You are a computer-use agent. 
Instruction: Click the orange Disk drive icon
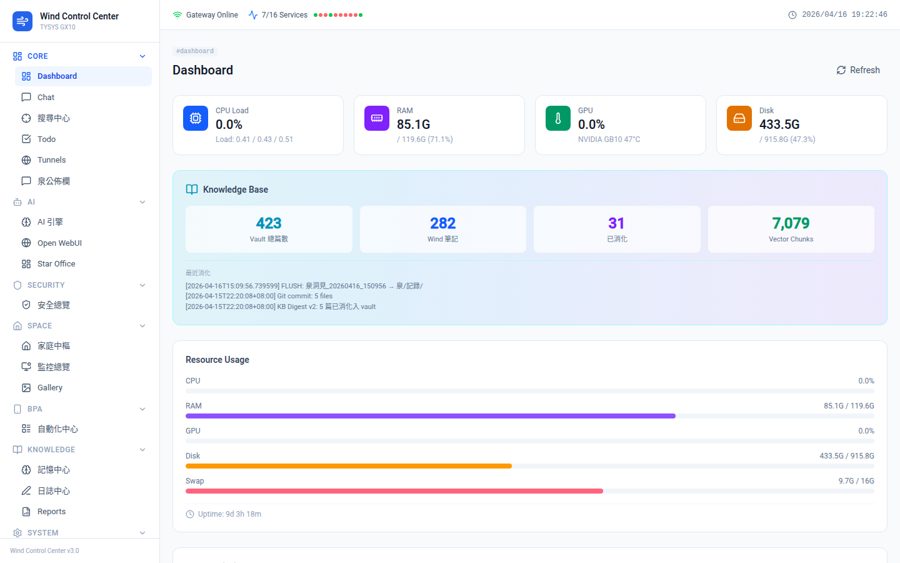pos(739,118)
